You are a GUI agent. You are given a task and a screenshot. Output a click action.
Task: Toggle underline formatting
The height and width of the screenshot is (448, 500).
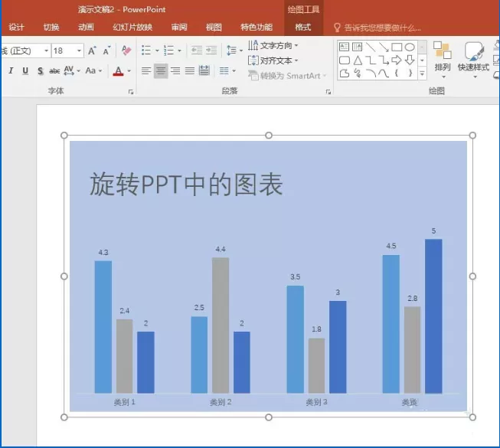point(25,70)
